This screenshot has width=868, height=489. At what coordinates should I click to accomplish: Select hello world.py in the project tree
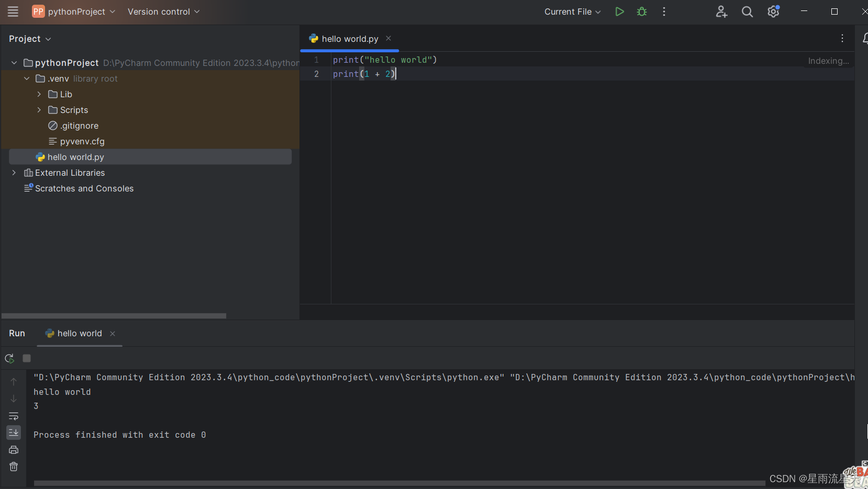[150, 157]
